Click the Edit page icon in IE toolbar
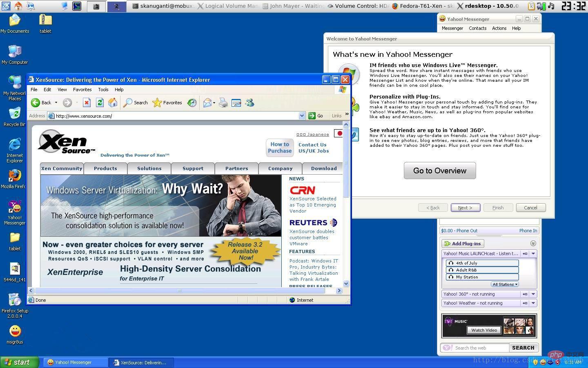588x368 pixels. click(236, 103)
